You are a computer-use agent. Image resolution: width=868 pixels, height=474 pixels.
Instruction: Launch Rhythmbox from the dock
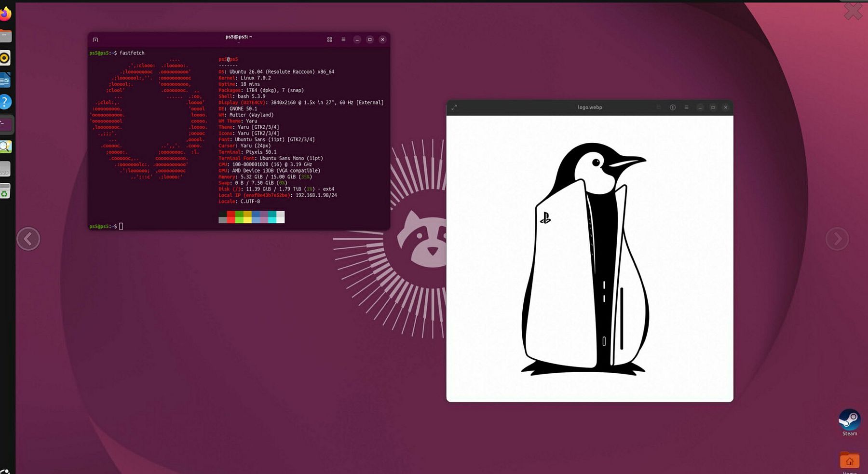pos(5,58)
